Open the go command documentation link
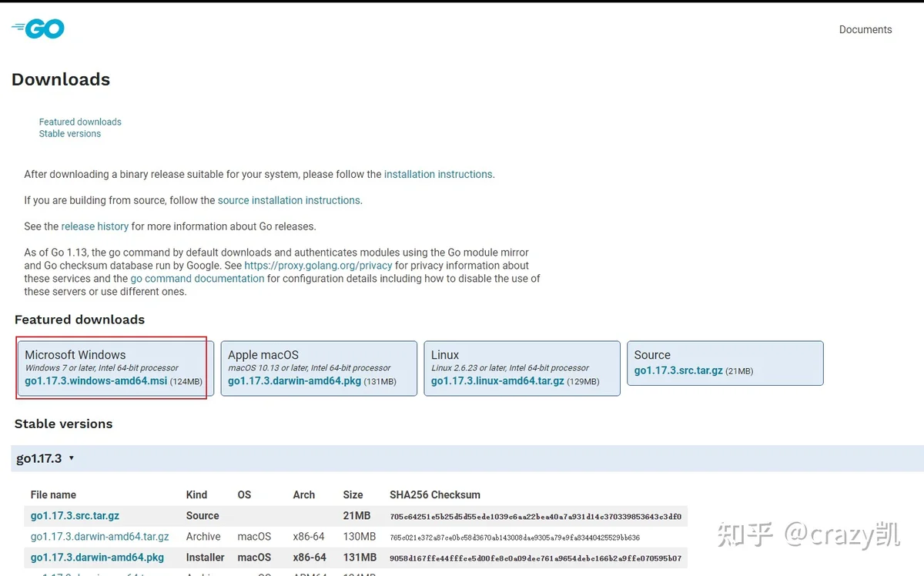 pos(197,279)
